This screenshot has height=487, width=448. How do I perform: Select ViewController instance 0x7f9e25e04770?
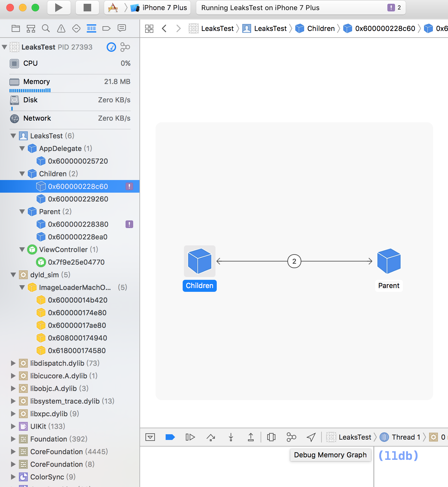[x=70, y=262]
